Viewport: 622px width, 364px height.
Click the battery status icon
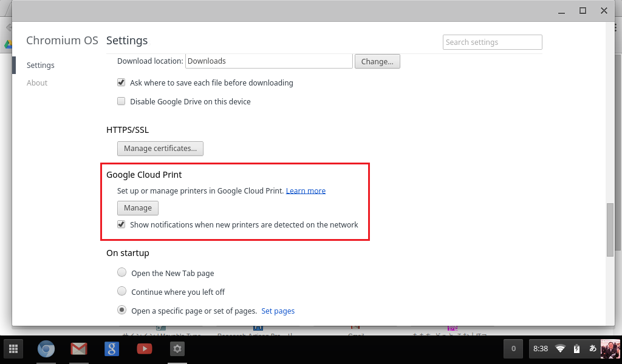(x=577, y=349)
